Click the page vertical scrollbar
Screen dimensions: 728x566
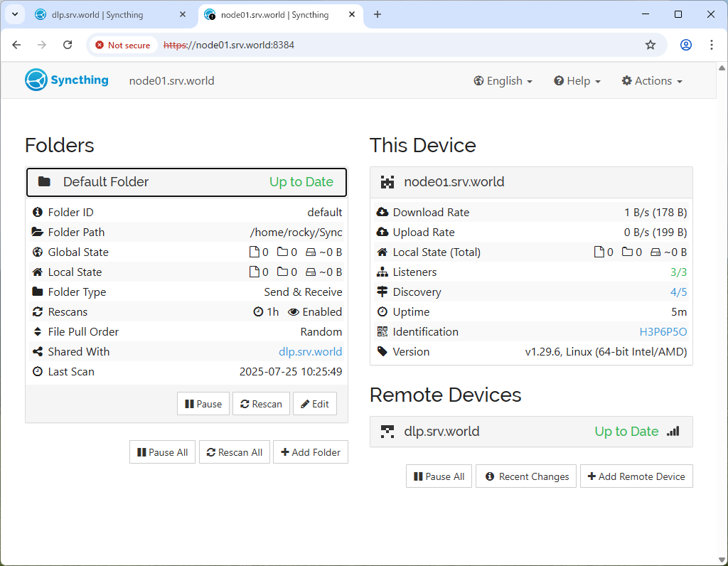click(x=722, y=314)
